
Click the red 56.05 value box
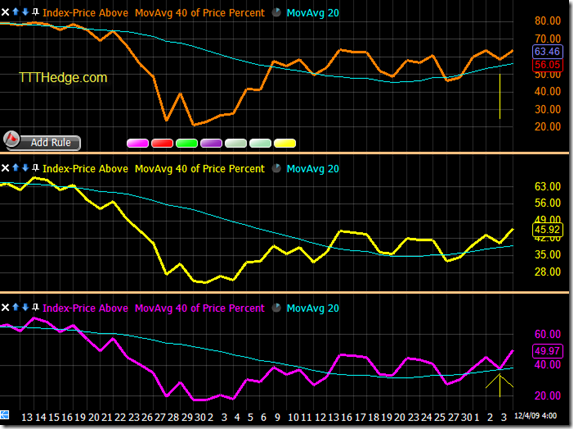(x=547, y=65)
